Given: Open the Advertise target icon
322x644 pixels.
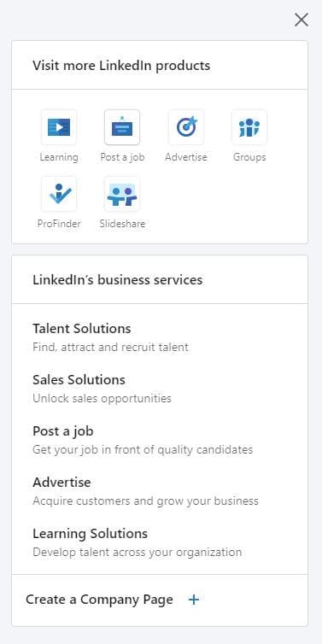Looking at the screenshot, I should [x=186, y=127].
